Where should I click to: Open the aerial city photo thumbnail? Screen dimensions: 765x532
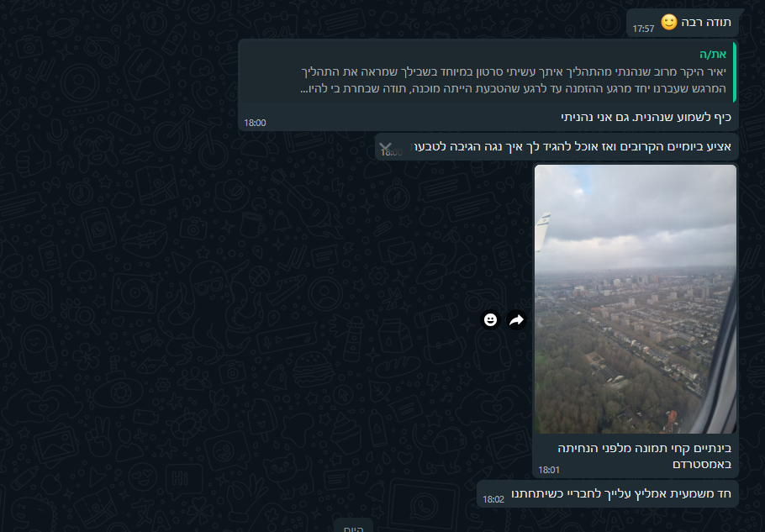point(636,299)
